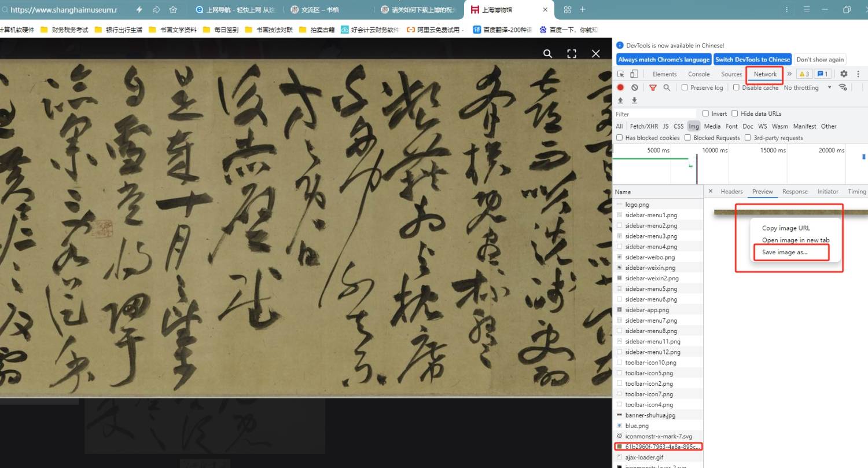Click the Don't show again button

click(x=820, y=60)
